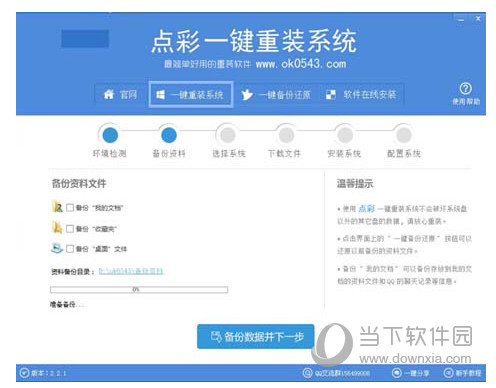The image size is (496, 388).
Task: Click the 新手教程 tutorial icon
Action: pos(449,373)
